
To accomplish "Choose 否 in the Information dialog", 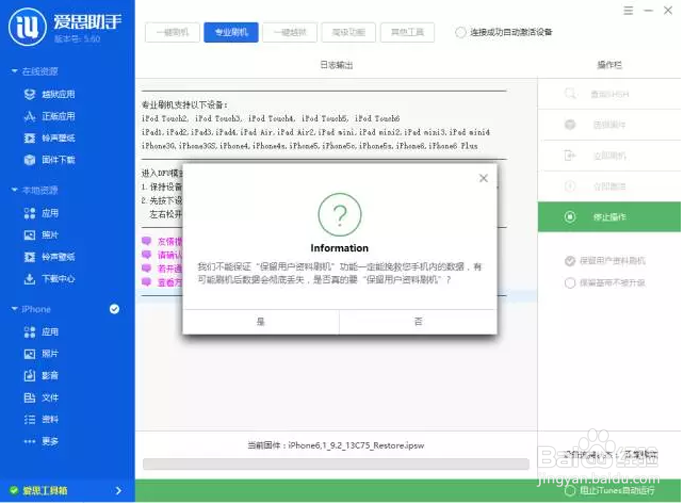I will [x=418, y=321].
